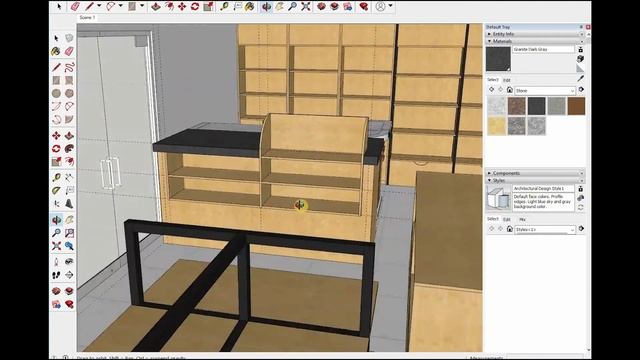The height and width of the screenshot is (360, 640).
Task: Select the Rotate tool in top toolbar
Action: (195, 6)
